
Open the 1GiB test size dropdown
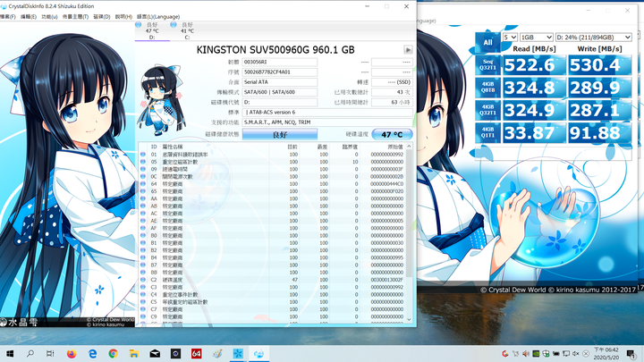click(536, 38)
